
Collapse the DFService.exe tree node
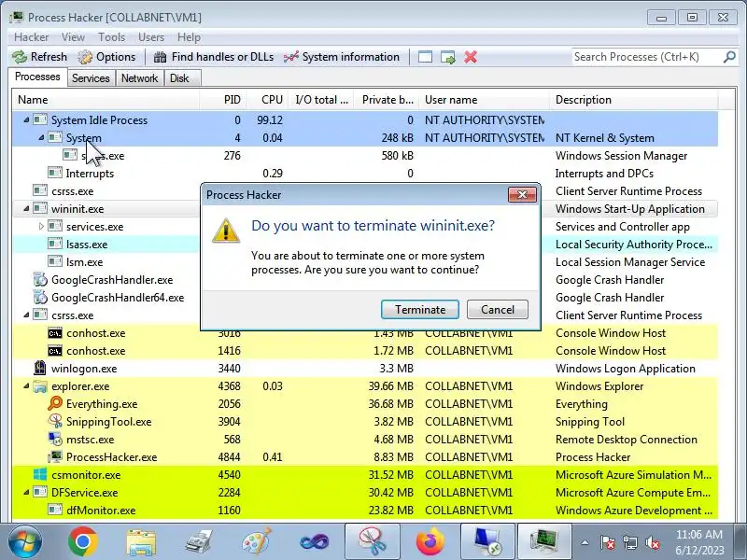(x=26, y=493)
